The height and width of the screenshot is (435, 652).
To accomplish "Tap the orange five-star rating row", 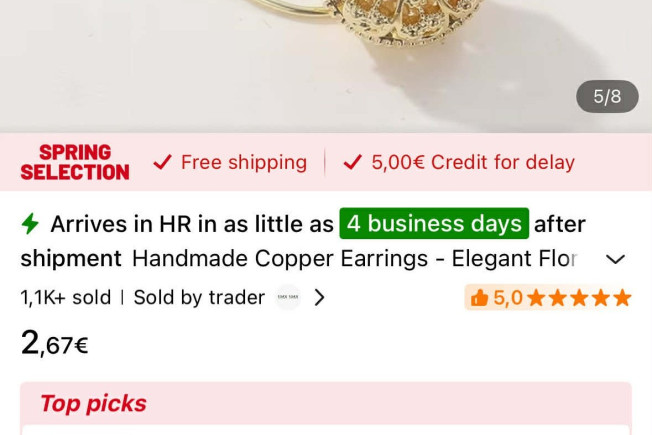I will point(580,298).
